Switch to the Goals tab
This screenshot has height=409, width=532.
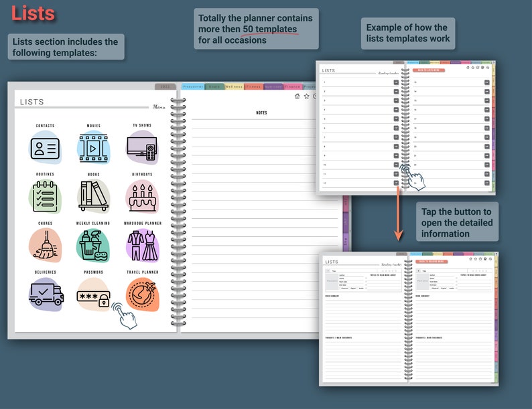(214, 86)
